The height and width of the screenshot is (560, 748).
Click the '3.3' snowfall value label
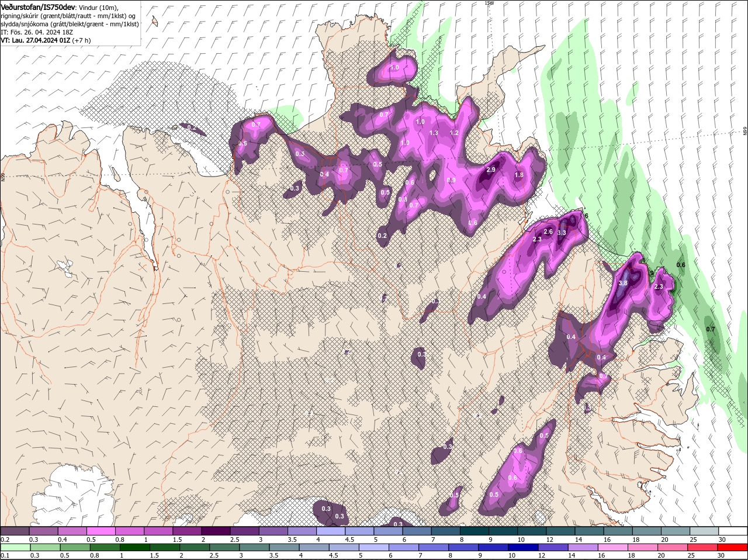[x=562, y=233]
